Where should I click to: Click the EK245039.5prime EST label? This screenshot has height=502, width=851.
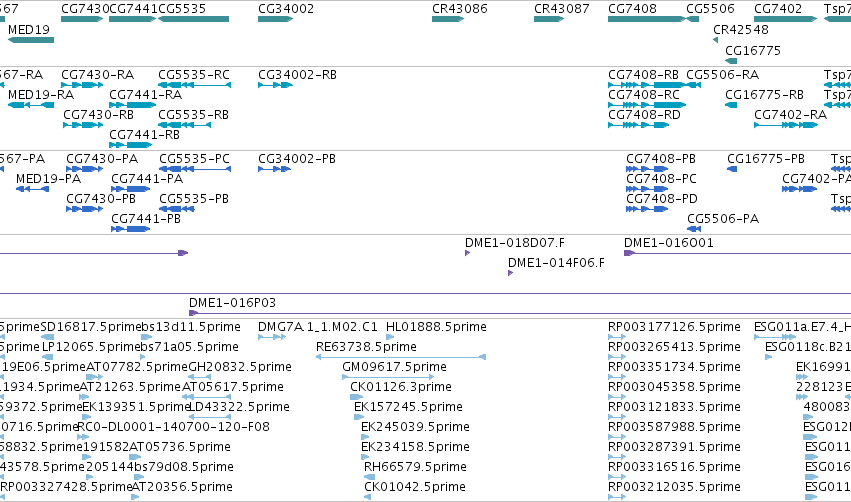tap(415, 427)
